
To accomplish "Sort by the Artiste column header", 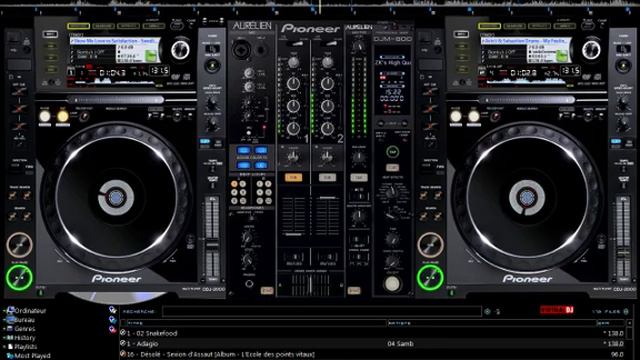I will (x=491, y=323).
